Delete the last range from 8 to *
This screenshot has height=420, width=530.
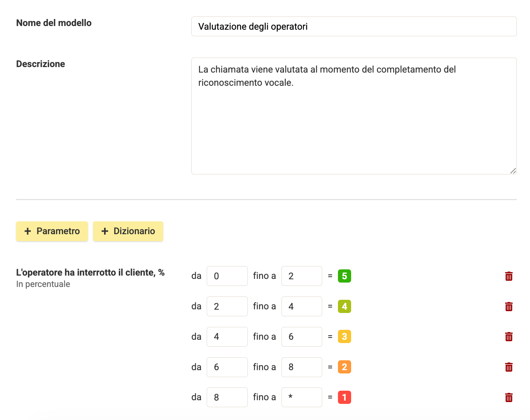point(509,397)
